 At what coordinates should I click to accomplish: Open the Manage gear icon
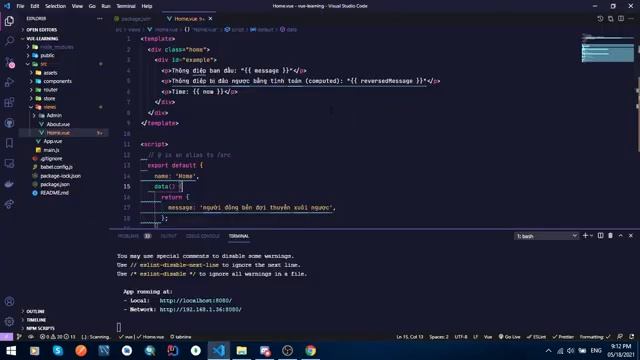tap(9, 322)
